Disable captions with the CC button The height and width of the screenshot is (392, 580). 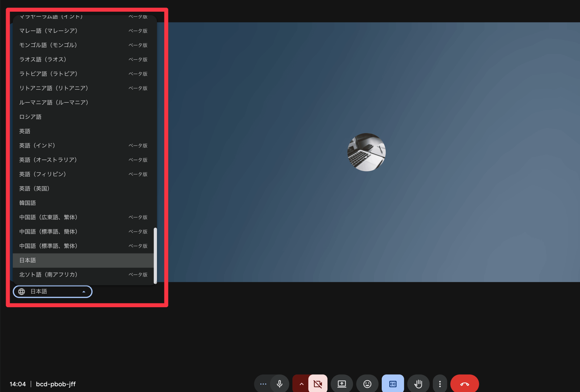[x=393, y=384]
